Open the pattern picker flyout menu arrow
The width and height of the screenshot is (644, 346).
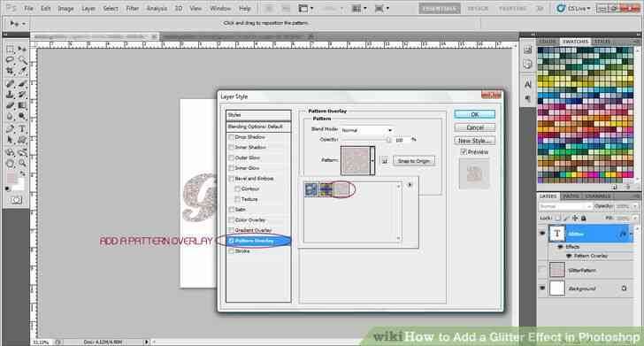[x=410, y=185]
